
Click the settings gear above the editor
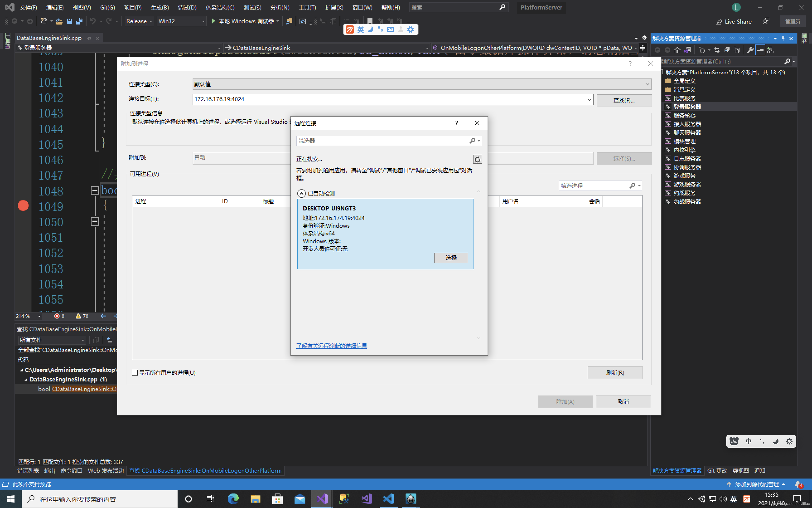tap(644, 38)
